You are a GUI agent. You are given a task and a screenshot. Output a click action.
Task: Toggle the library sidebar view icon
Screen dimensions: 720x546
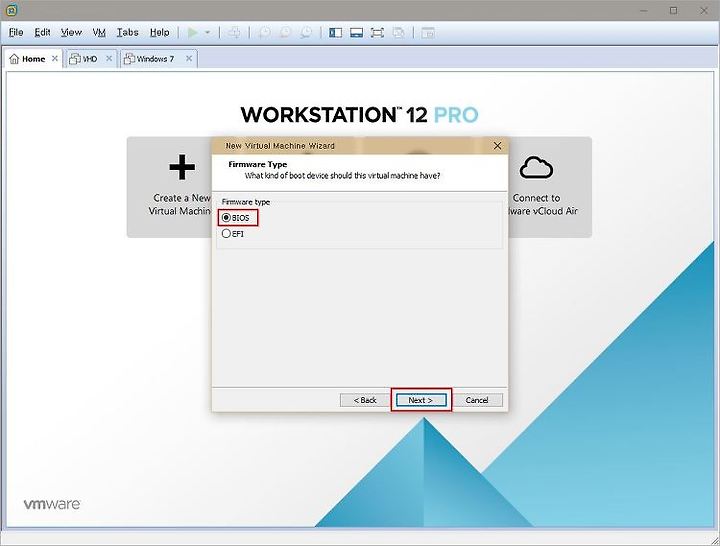tap(336, 33)
